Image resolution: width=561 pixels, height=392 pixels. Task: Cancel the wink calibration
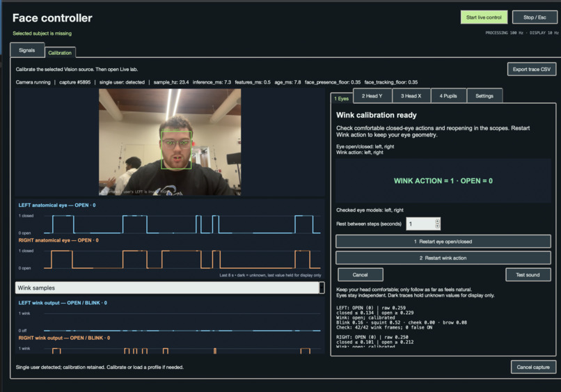coord(361,274)
